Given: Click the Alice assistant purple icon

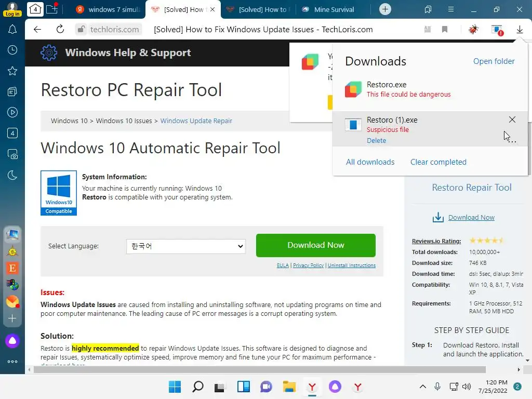Looking at the screenshot, I should tap(12, 341).
